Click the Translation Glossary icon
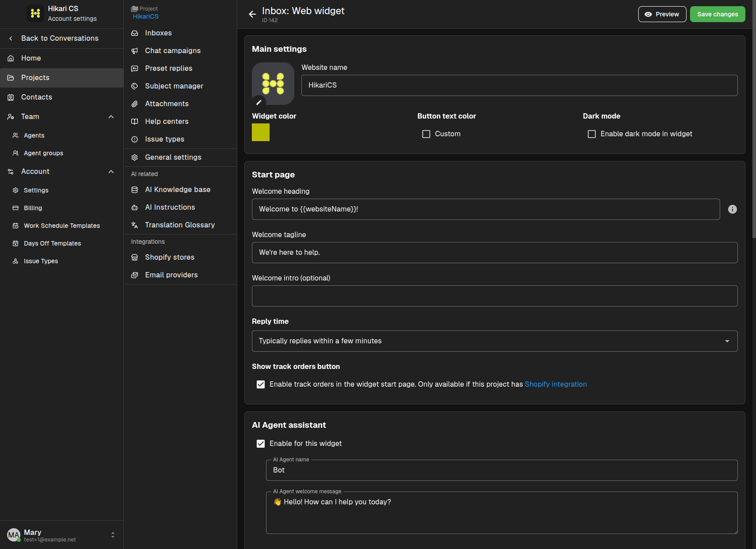756x549 pixels. [135, 225]
